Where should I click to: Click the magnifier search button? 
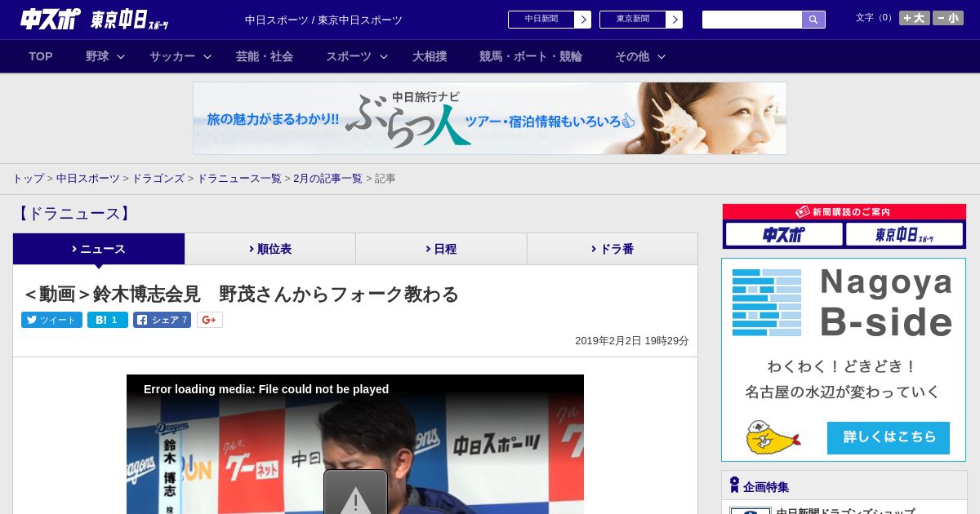pos(813,20)
